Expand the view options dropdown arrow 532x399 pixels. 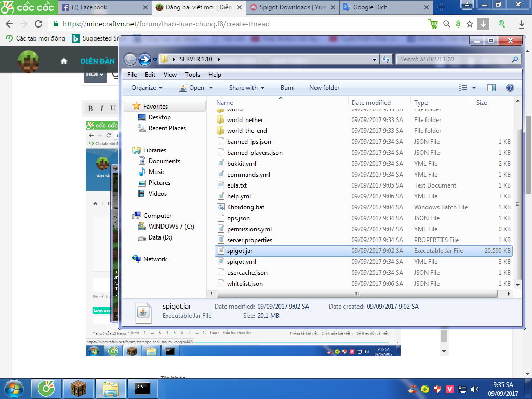coord(474,88)
